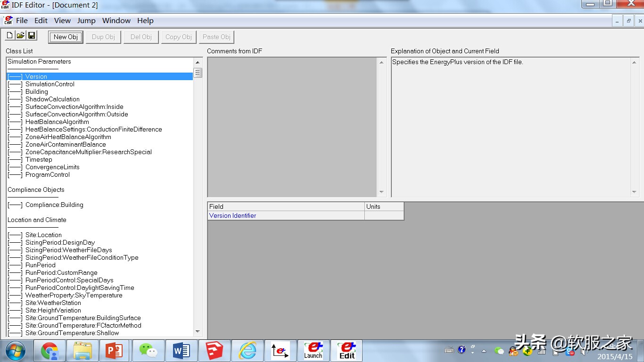Open File Explorer from the taskbar
The width and height of the screenshot is (644, 362).
click(82, 351)
